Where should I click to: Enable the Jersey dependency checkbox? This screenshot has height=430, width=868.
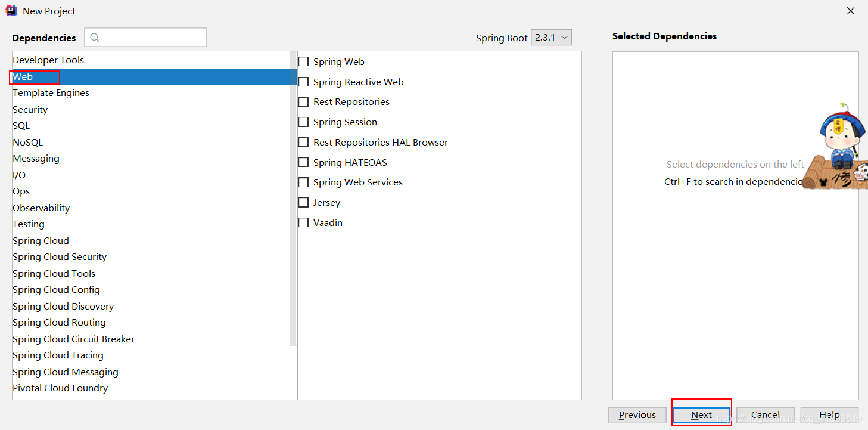[x=304, y=202]
